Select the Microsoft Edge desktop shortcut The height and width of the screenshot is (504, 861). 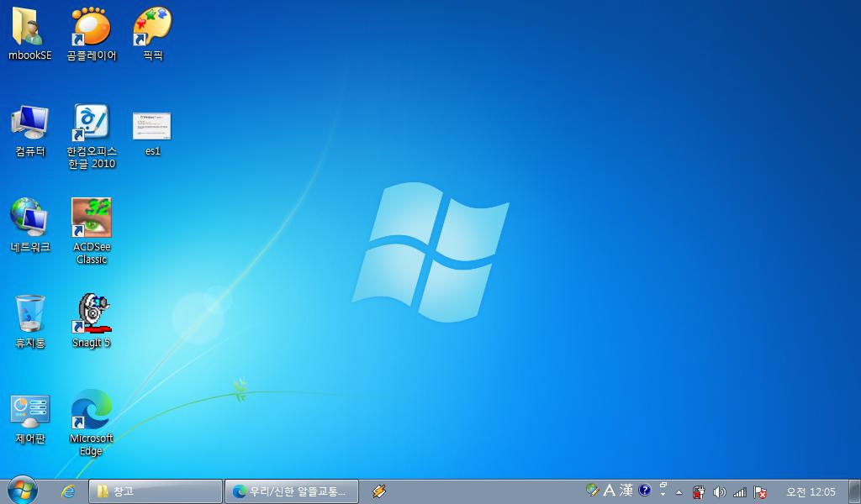coord(91,423)
